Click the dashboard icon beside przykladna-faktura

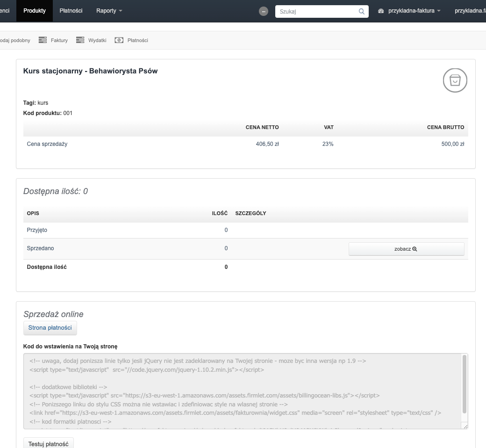[x=381, y=11]
